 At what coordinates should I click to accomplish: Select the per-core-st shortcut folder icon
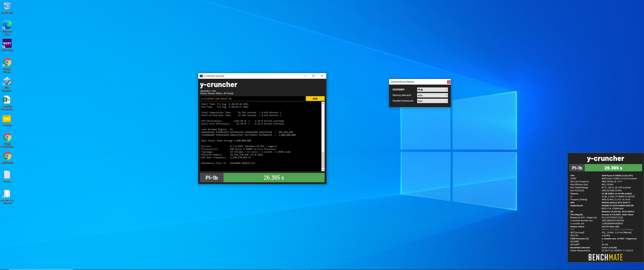click(x=7, y=197)
